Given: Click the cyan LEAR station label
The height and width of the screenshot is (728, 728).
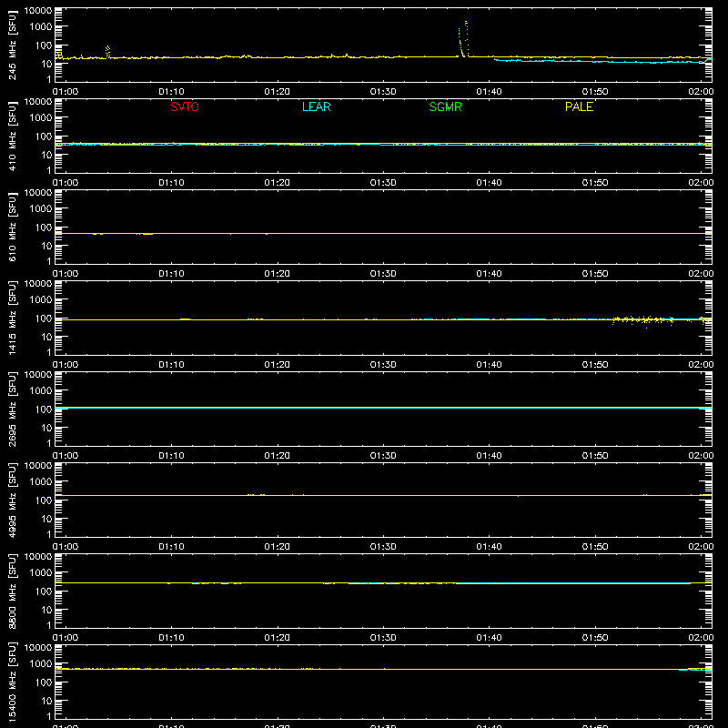Looking at the screenshot, I should click(316, 106).
